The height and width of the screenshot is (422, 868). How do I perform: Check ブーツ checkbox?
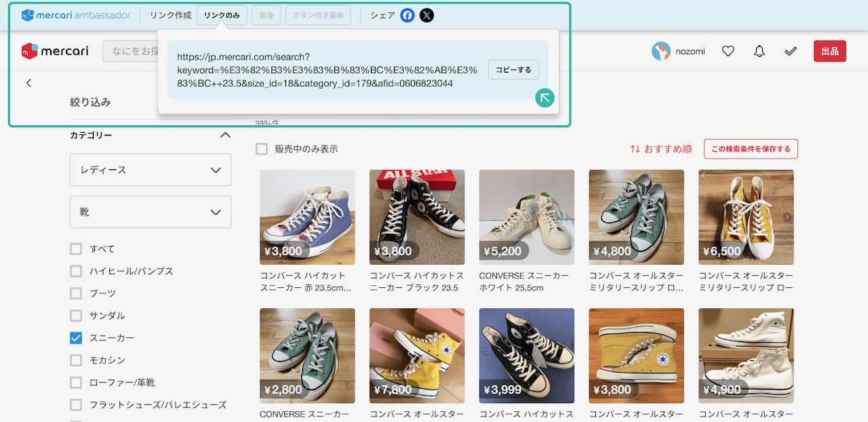click(x=76, y=293)
